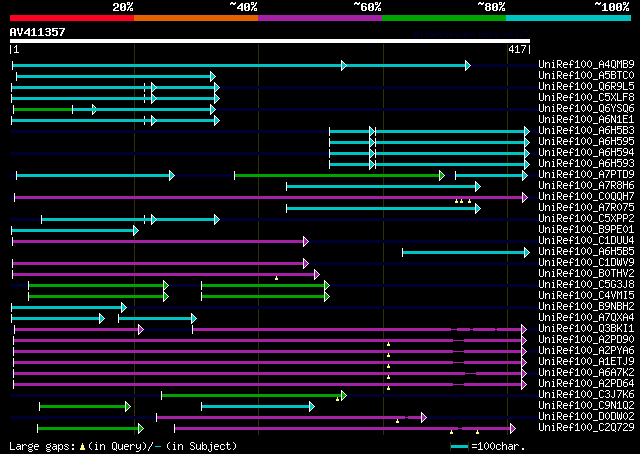Image resolution: width=640 pixels, height=454 pixels.
Task: Click the UniRef100_A7QXA4 label
Action: [x=586, y=318]
